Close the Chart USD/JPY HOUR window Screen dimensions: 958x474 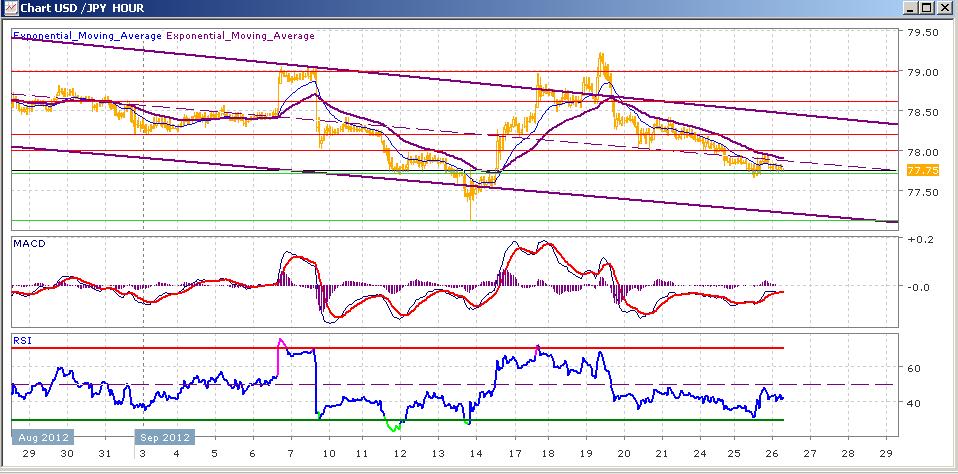click(x=943, y=8)
